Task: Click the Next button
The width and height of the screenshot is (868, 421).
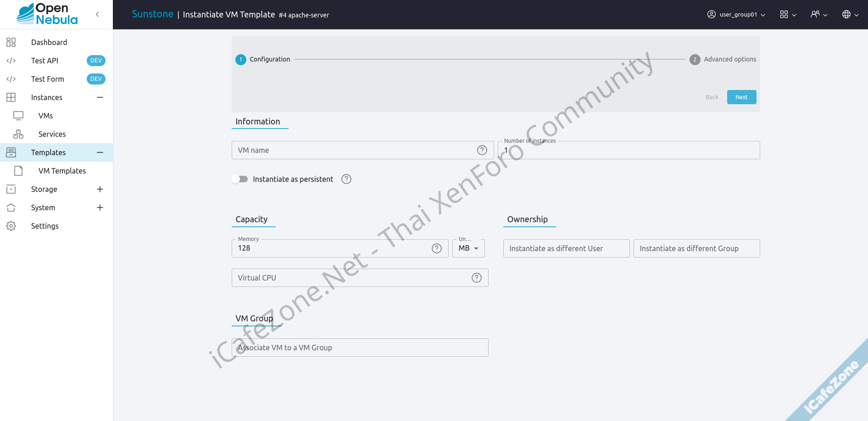Action: click(x=741, y=97)
